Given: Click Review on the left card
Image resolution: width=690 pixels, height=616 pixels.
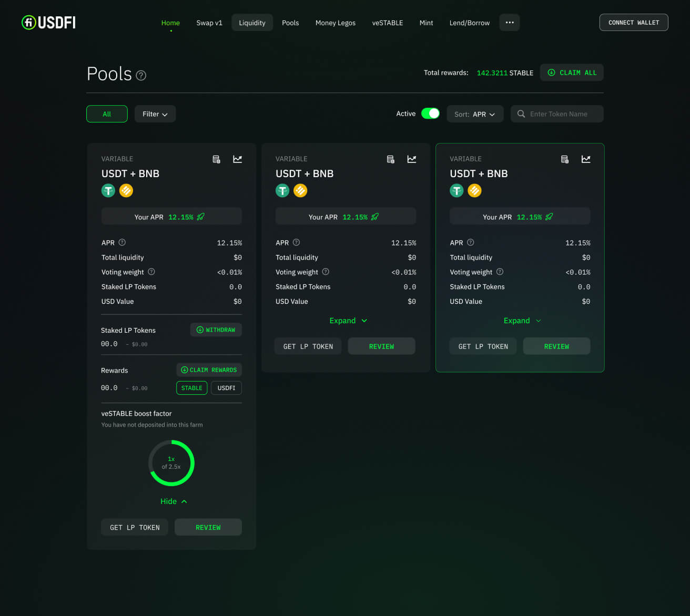Looking at the screenshot, I should (208, 527).
